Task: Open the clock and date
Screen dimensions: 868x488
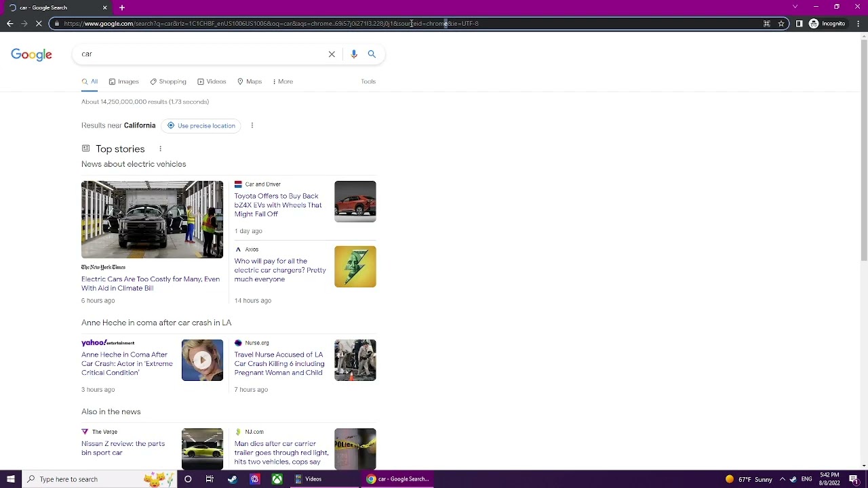Action: (829, 479)
